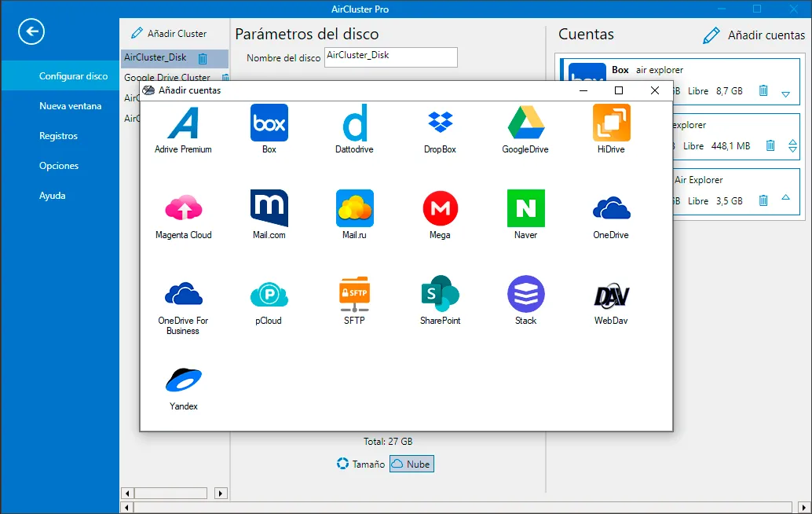Image resolution: width=812 pixels, height=514 pixels.
Task: Choose the WebDav icon
Action: [x=612, y=296]
